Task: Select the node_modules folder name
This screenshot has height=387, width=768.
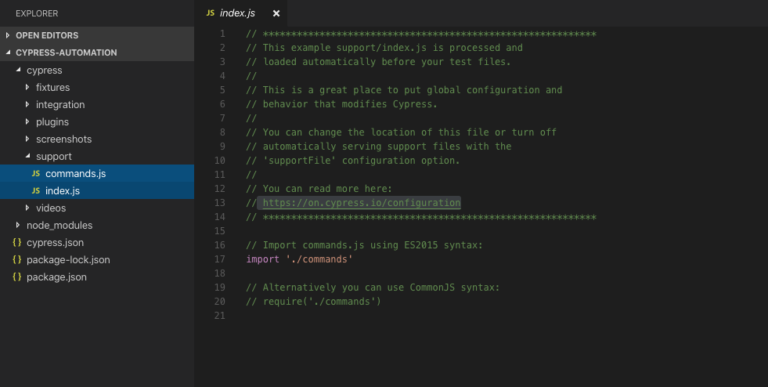Action: pos(59,225)
